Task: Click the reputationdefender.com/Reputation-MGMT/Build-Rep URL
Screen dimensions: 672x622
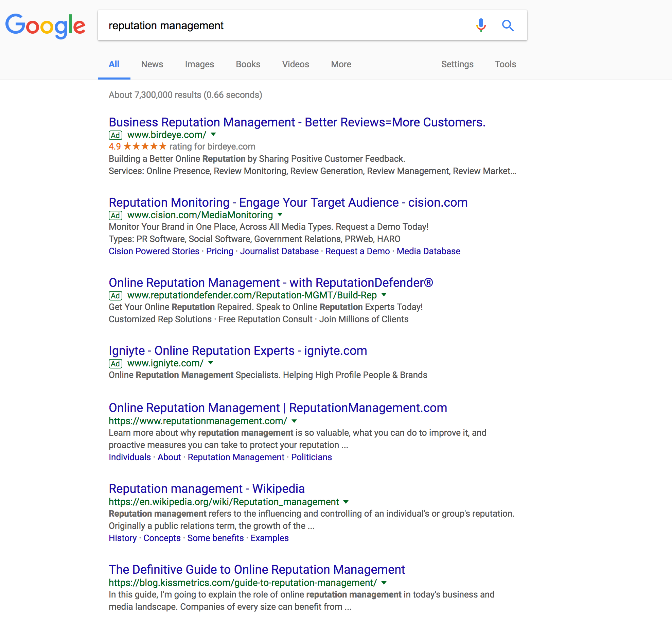Action: (x=252, y=295)
